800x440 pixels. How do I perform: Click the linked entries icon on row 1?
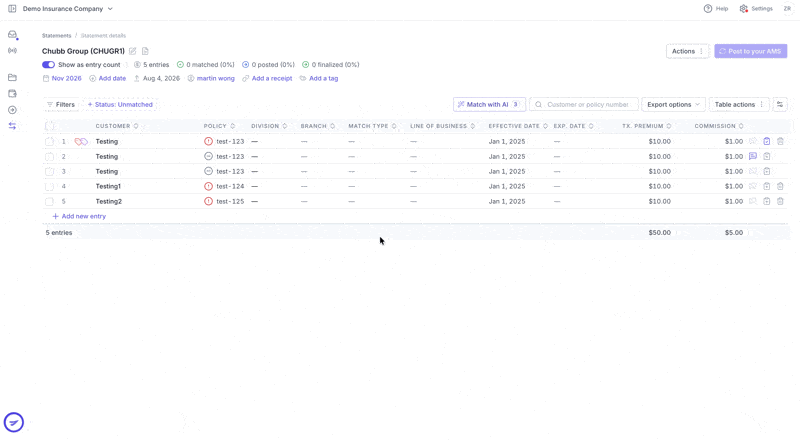81,141
